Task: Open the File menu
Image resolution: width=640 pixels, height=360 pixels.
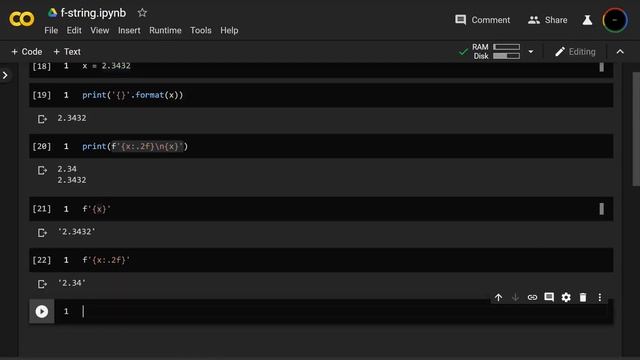Action: [51, 31]
